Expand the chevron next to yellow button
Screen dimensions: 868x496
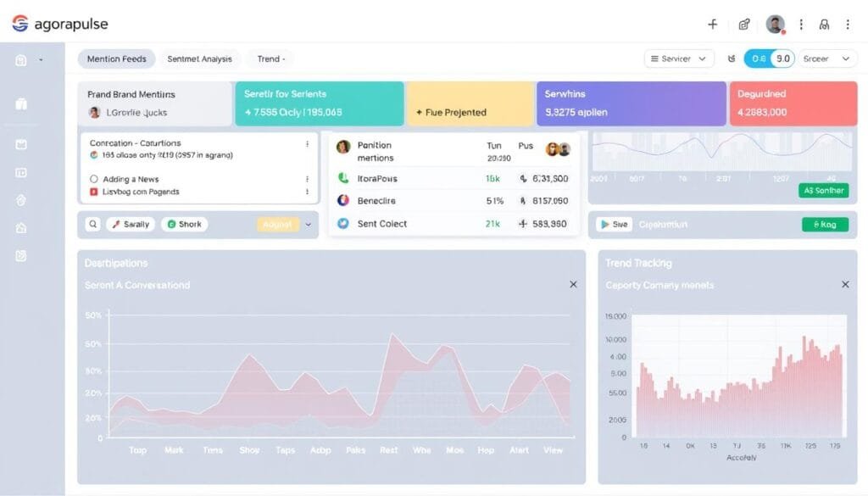308,225
